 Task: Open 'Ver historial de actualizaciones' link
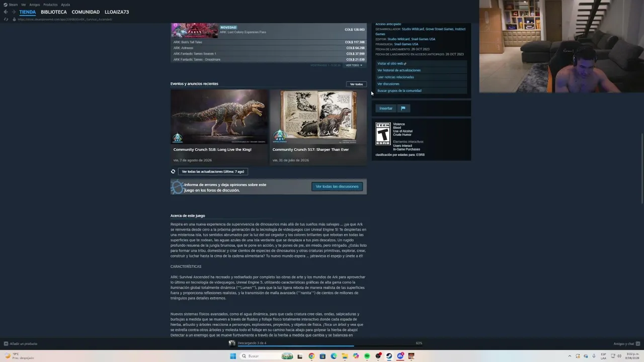click(399, 70)
